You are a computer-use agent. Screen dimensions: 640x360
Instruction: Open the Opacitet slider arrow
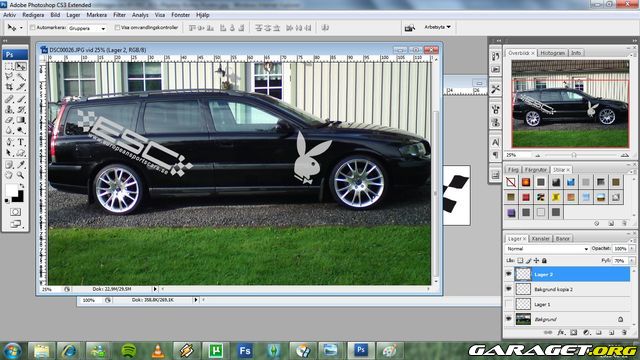[x=632, y=249]
